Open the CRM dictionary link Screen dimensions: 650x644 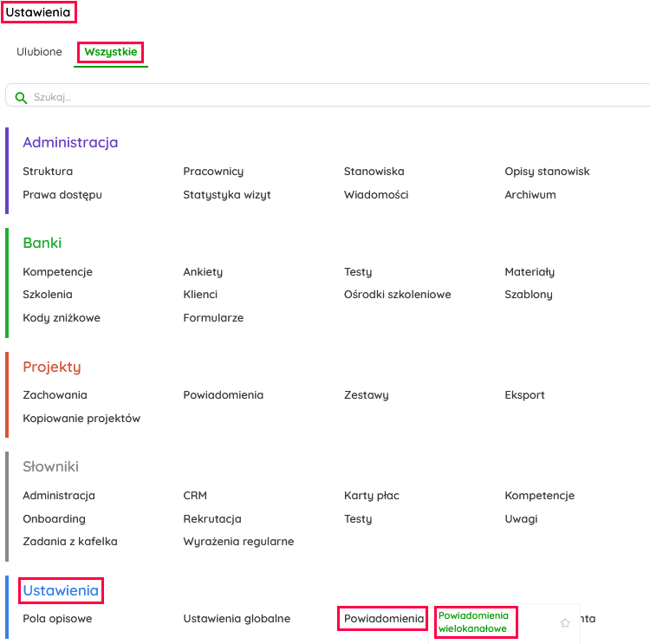[x=195, y=496]
